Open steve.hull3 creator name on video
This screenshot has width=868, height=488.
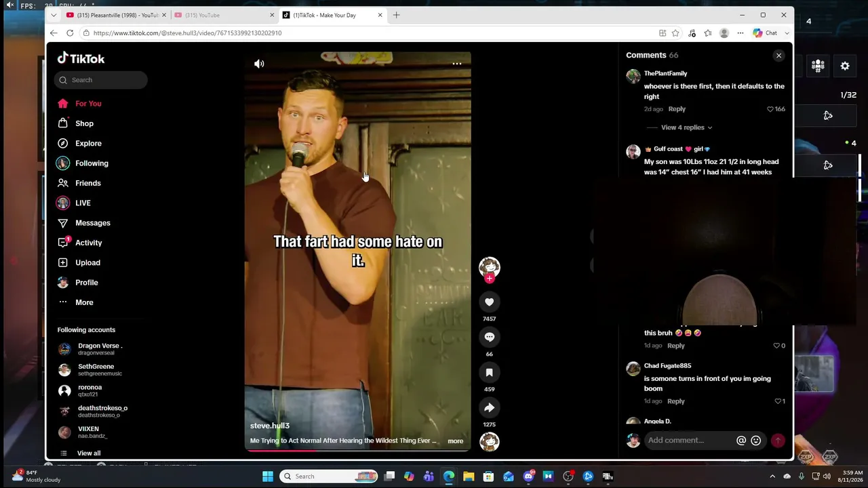click(270, 426)
